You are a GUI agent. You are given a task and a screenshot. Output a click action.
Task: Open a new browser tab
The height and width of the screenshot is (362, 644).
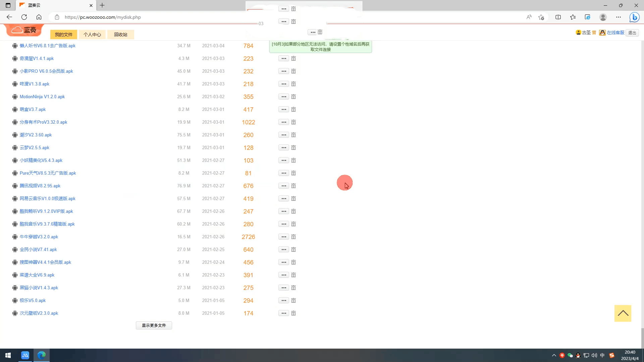(x=102, y=5)
